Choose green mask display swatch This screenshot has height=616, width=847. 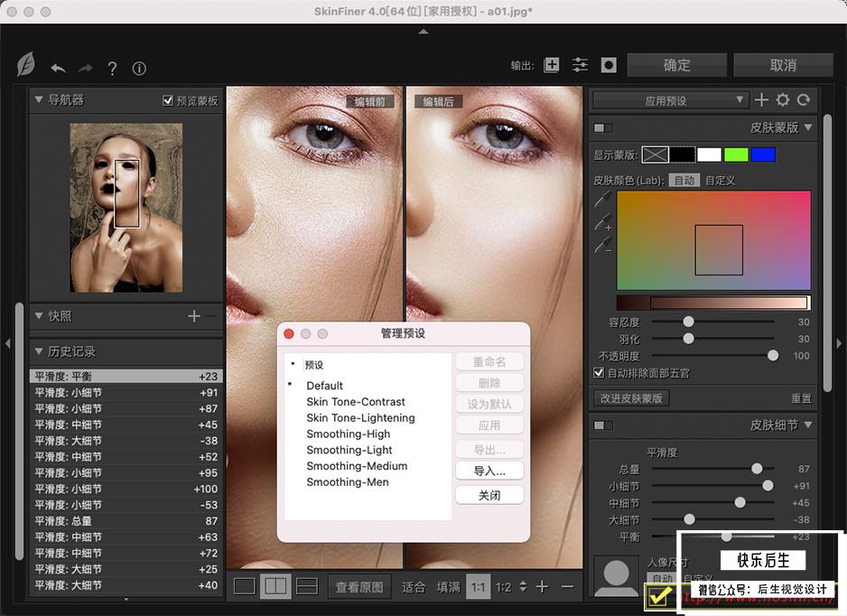click(x=736, y=155)
